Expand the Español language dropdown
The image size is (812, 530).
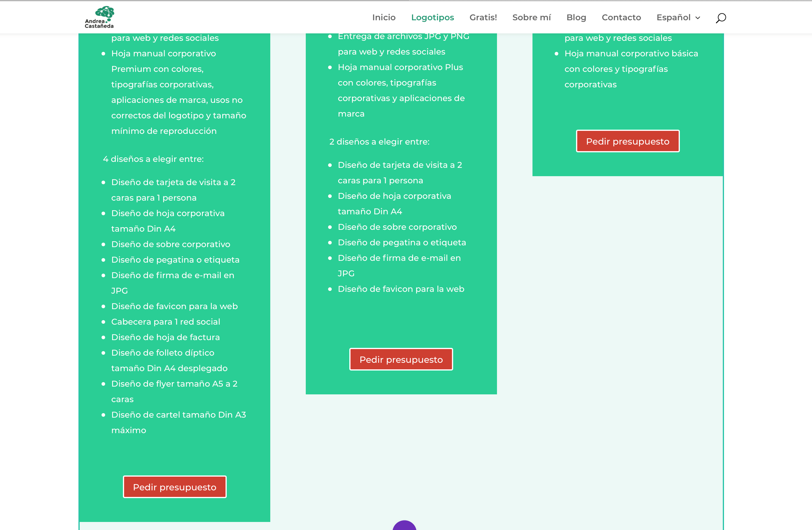click(678, 17)
